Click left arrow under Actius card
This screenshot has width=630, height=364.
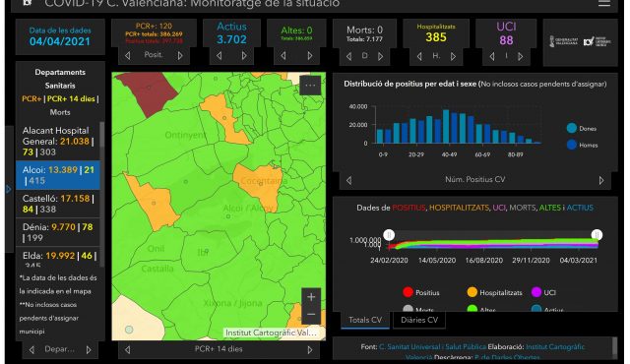click(x=219, y=56)
